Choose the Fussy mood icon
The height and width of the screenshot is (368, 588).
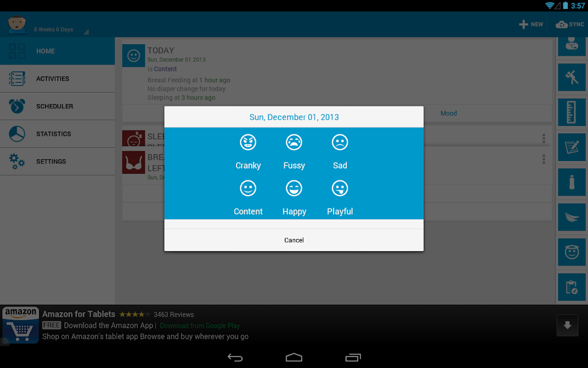click(x=294, y=143)
